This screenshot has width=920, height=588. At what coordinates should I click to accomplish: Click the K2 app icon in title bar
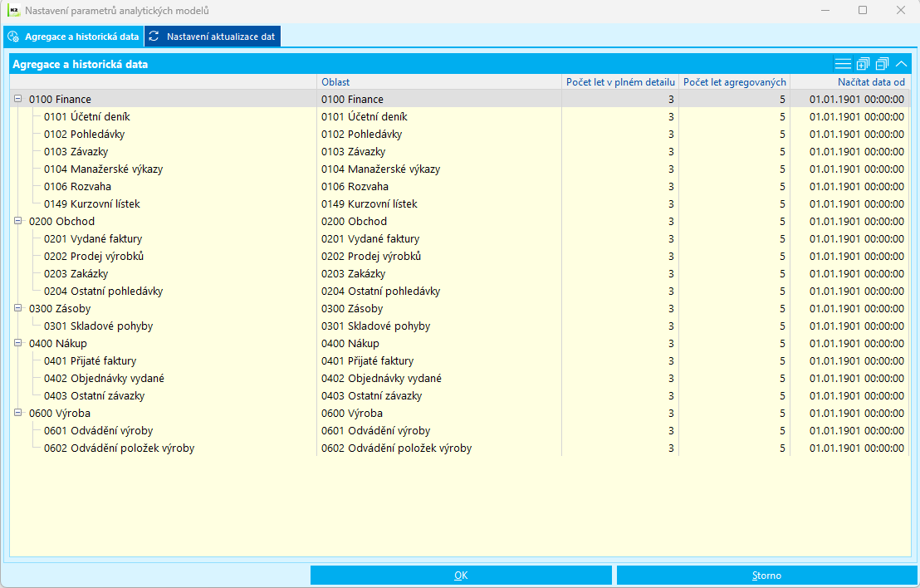tap(13, 11)
